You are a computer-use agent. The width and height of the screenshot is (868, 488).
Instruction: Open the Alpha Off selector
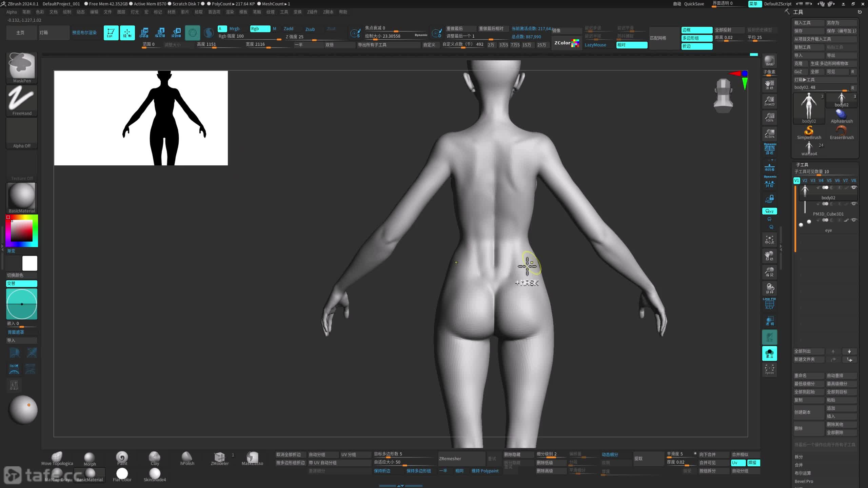(22, 133)
